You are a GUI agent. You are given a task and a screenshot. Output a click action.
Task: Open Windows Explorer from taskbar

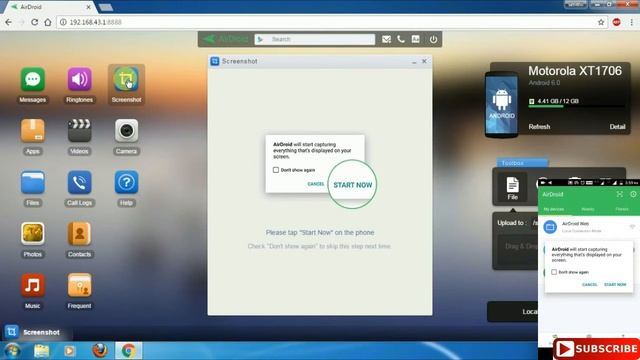coord(42,351)
